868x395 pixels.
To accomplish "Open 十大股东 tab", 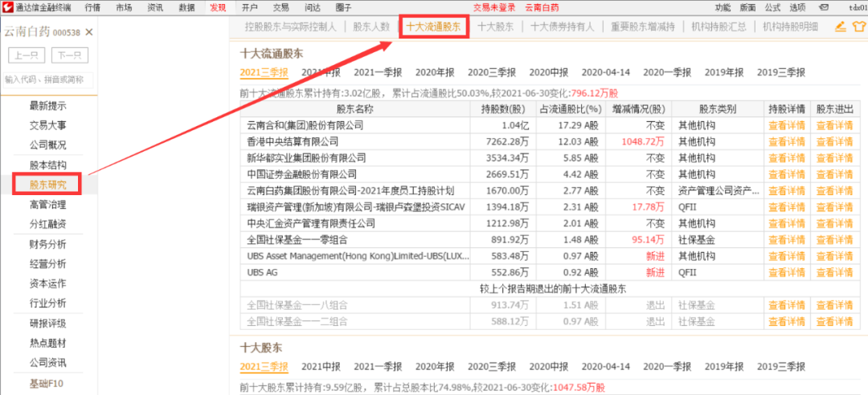I will 495,26.
